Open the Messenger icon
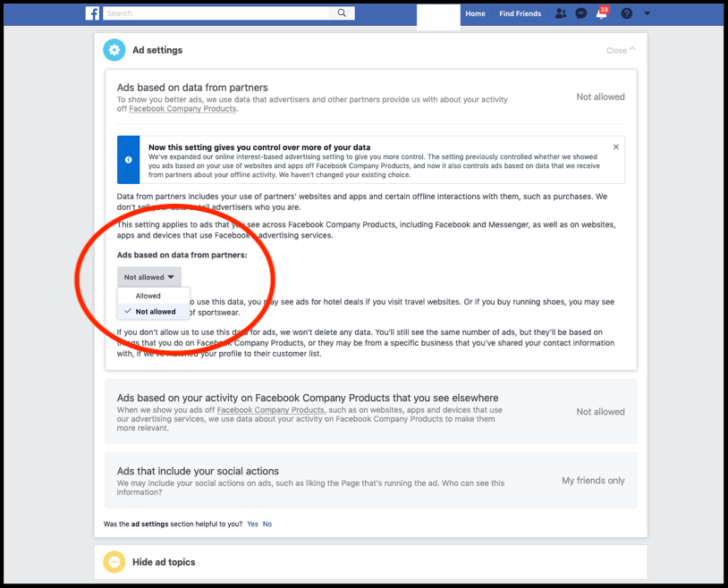Screen dimensions: 728x588 click(580, 13)
